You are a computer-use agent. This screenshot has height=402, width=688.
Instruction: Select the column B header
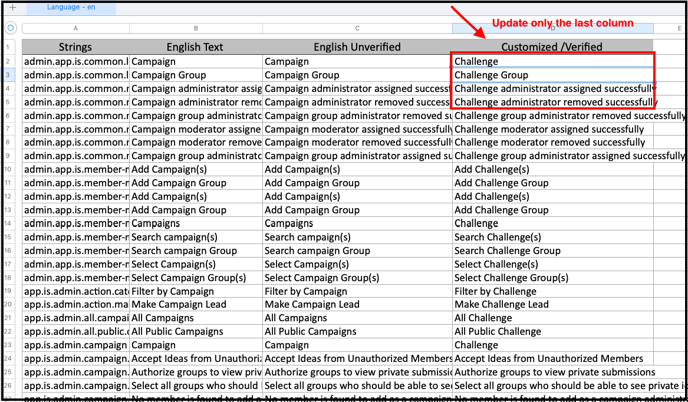coord(196,28)
